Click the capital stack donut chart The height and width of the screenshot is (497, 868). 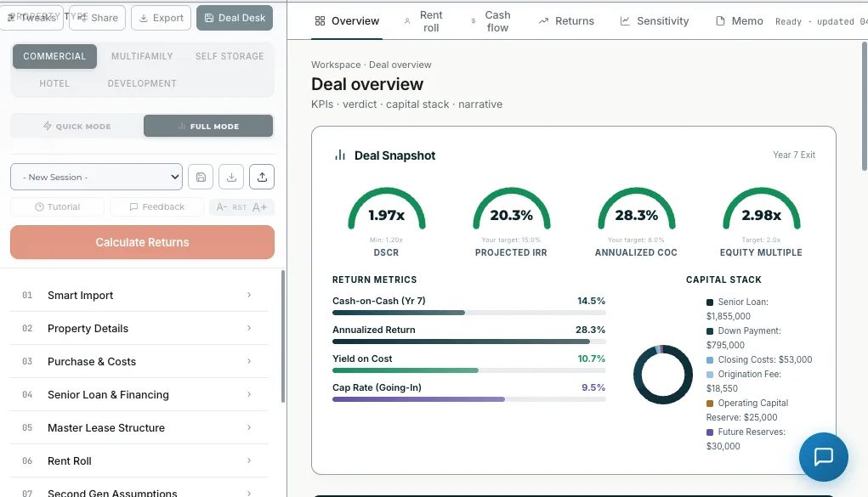point(662,374)
